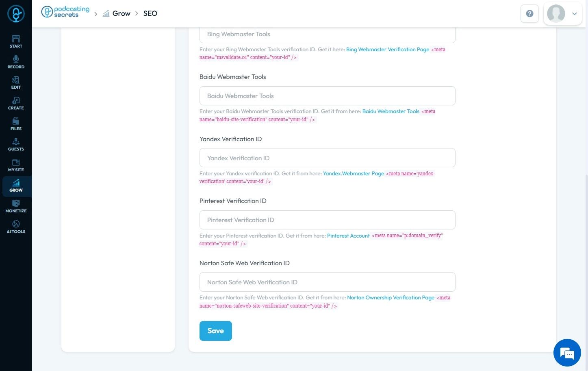This screenshot has width=588, height=371.
Task: Open the live chat bubble
Action: [567, 353]
